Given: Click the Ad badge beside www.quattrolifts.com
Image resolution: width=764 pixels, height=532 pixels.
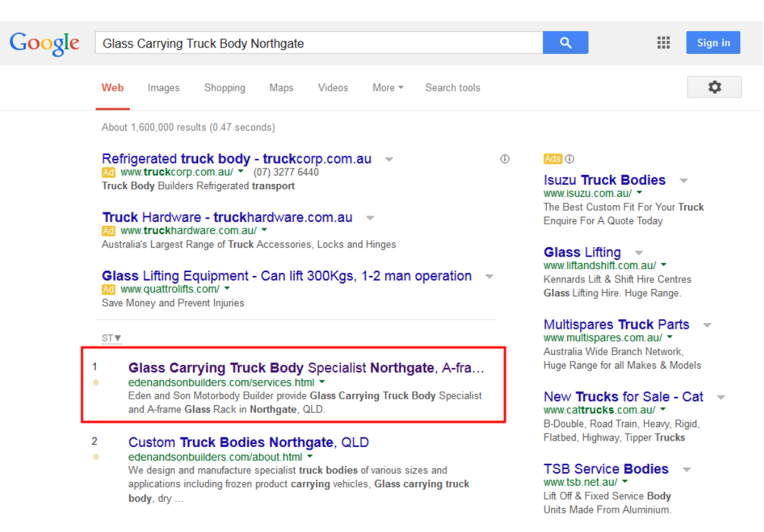Looking at the screenshot, I should tap(109, 289).
